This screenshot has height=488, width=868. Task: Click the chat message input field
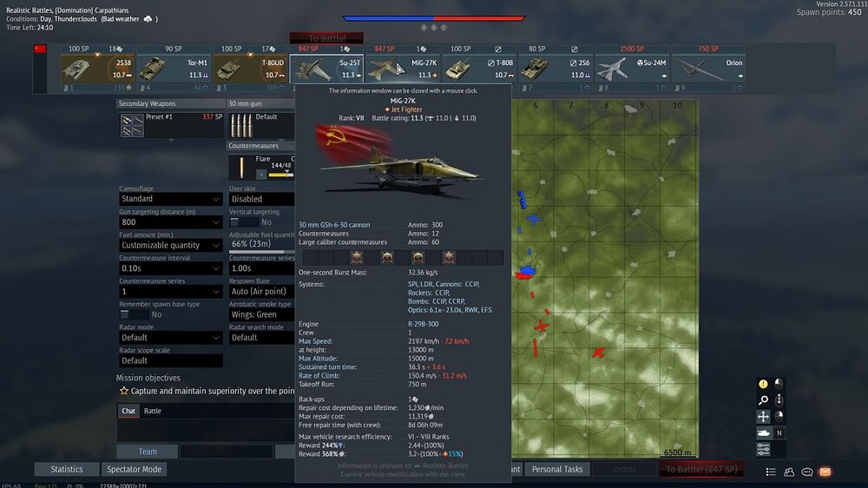click(x=227, y=452)
